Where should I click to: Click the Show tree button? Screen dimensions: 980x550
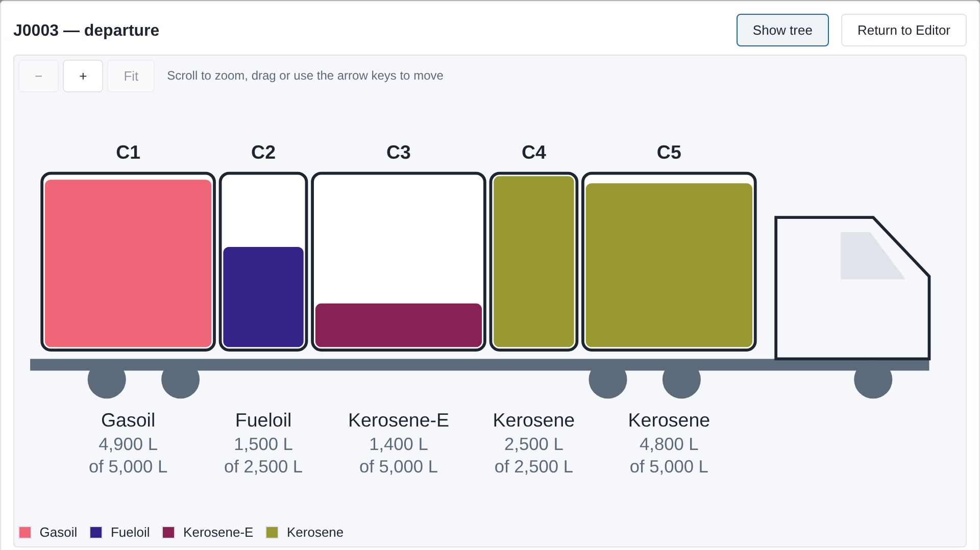pyautogui.click(x=782, y=30)
